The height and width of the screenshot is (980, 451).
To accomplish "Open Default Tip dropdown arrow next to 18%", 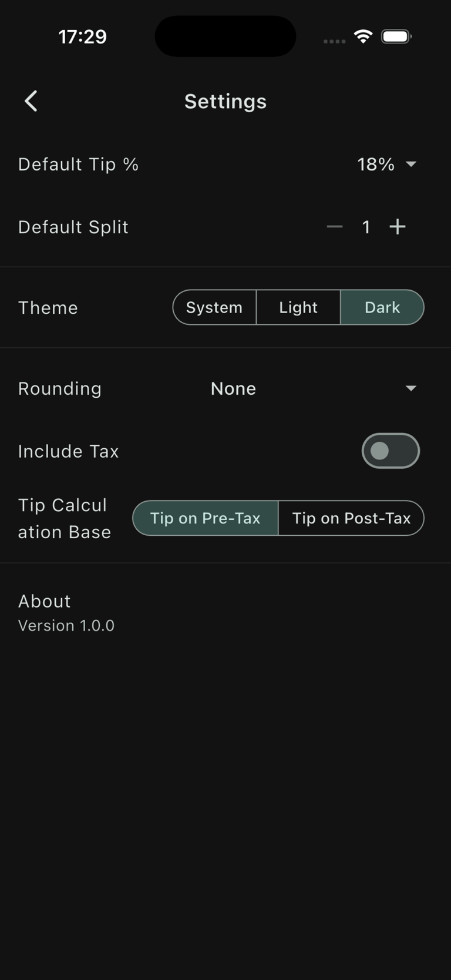I will coord(411,164).
